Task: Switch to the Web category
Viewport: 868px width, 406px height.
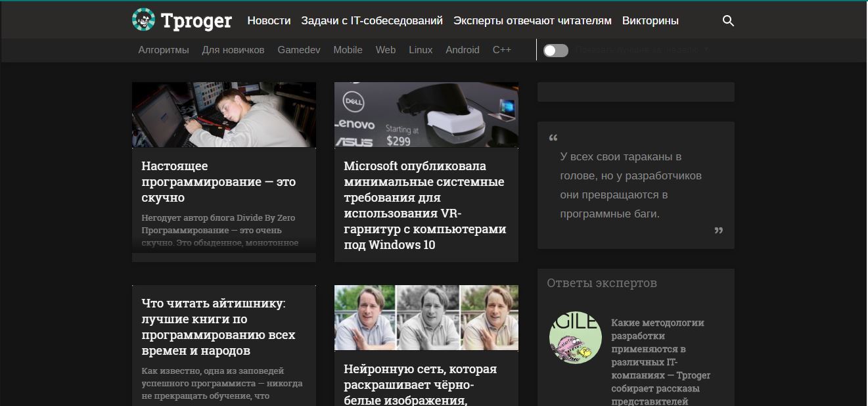Action: click(x=386, y=50)
